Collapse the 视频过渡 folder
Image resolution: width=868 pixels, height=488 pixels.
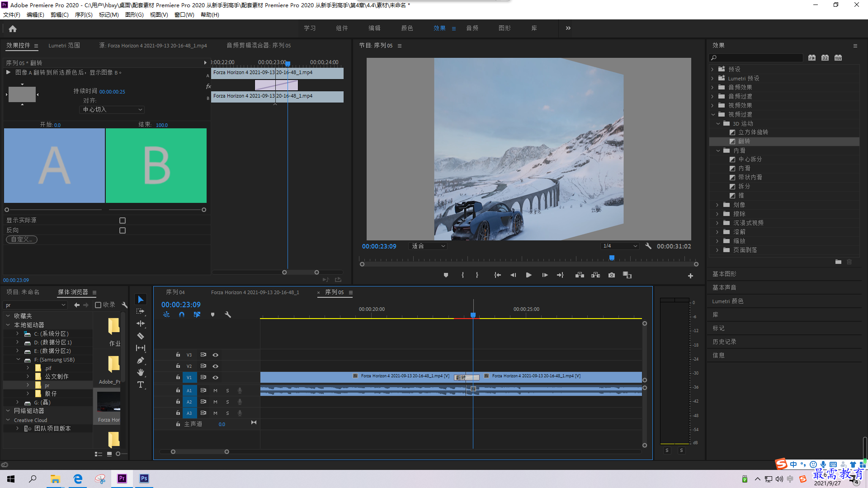[712, 114]
